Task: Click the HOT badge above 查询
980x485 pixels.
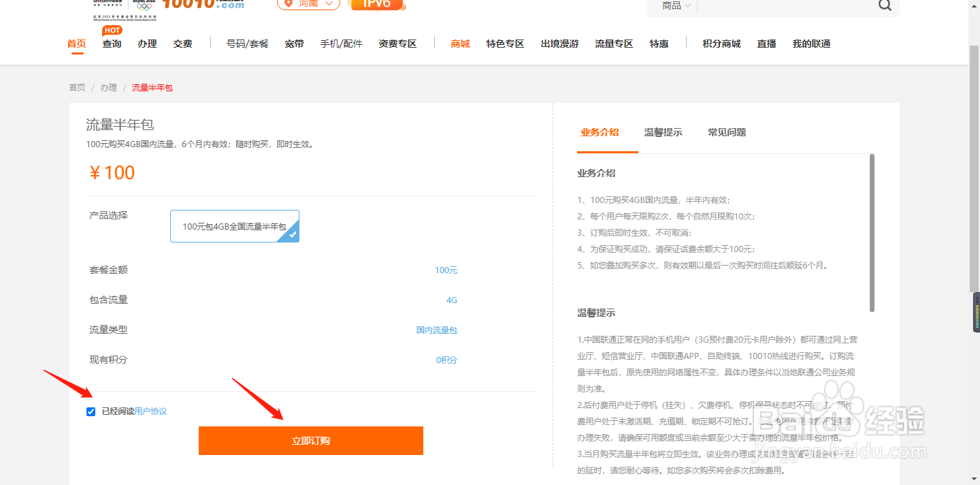Action: 112,30
